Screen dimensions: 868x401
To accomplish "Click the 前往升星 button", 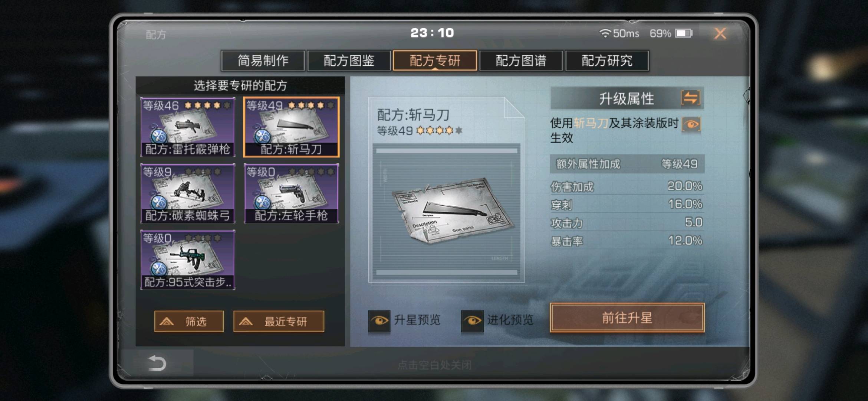I will click(x=627, y=318).
